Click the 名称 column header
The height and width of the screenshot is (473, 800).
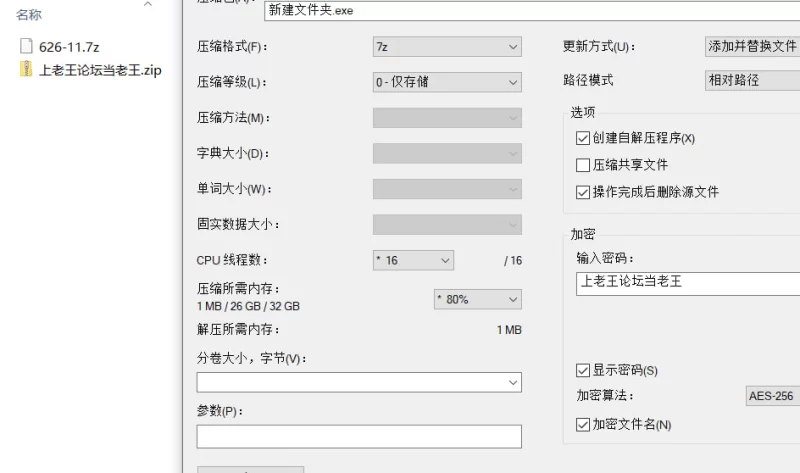(x=29, y=15)
